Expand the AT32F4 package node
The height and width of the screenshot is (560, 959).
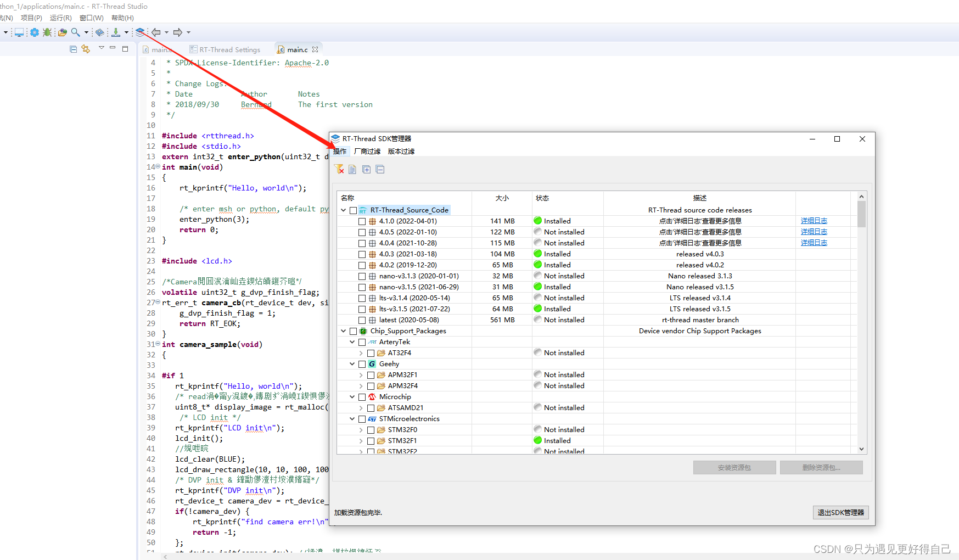(x=361, y=353)
